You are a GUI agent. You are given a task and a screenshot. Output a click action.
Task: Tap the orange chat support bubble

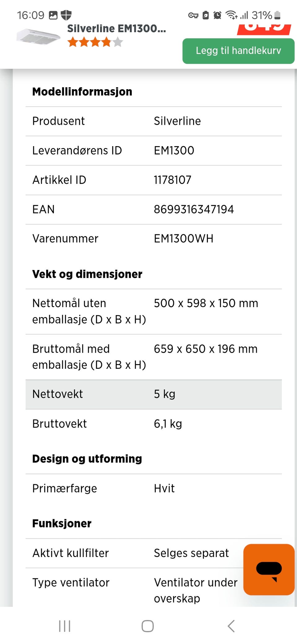(x=269, y=569)
